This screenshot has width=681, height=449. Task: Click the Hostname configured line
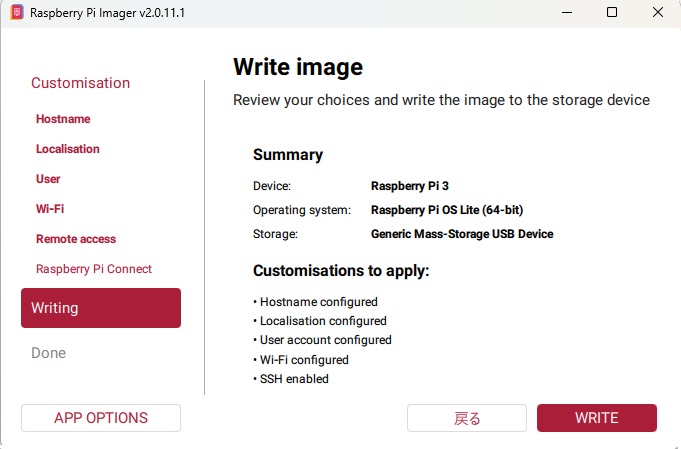point(316,302)
